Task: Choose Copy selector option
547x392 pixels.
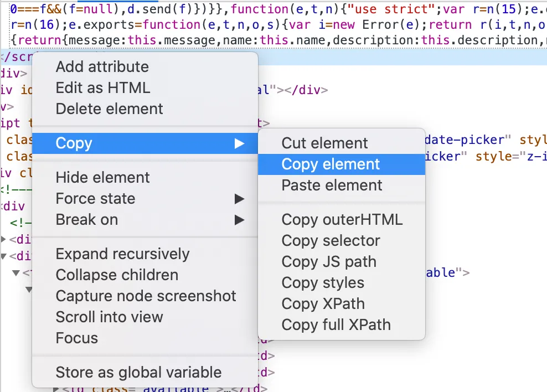Action: point(342,241)
